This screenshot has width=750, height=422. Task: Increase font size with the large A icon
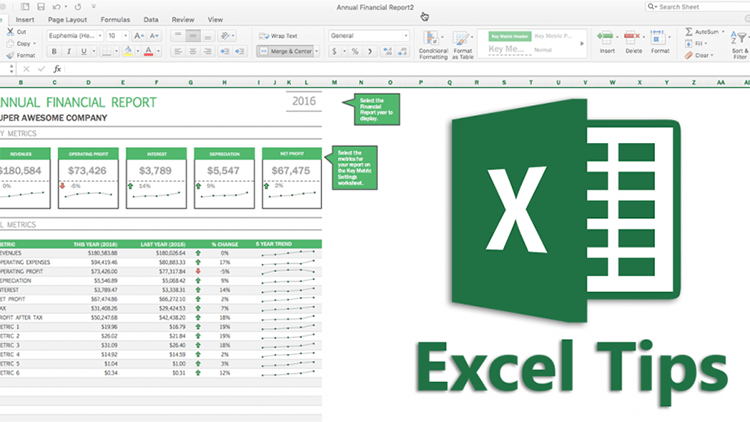coord(139,36)
